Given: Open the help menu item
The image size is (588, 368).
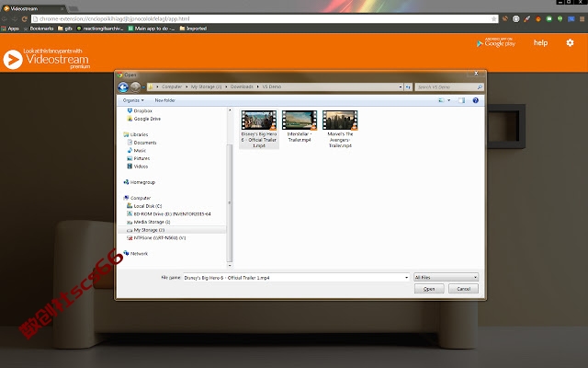Looking at the screenshot, I should pos(540,43).
